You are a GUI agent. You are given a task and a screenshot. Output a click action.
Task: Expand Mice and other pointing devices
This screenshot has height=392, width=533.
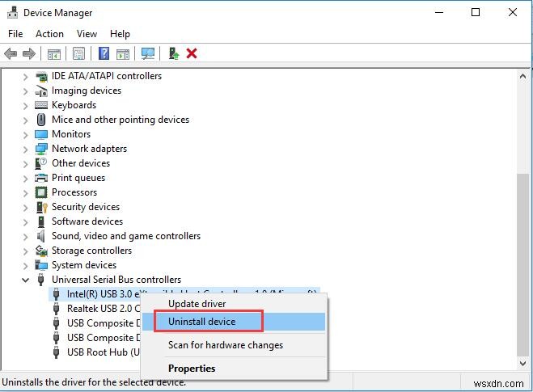26,120
